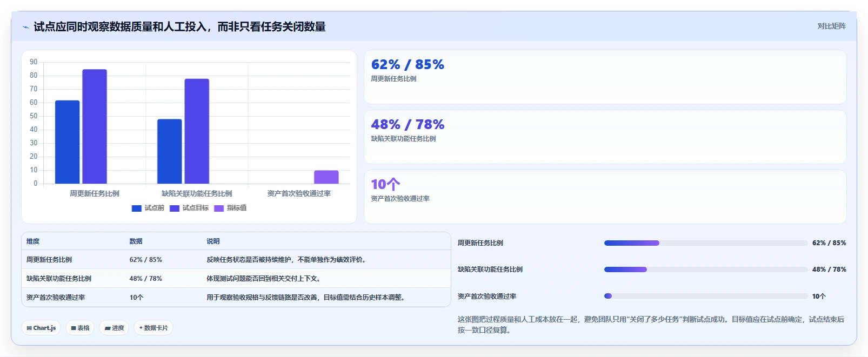This screenshot has height=357, width=868.
Task: Click the 指标值 bar for 资产首次验收通过率
Action: point(326,177)
